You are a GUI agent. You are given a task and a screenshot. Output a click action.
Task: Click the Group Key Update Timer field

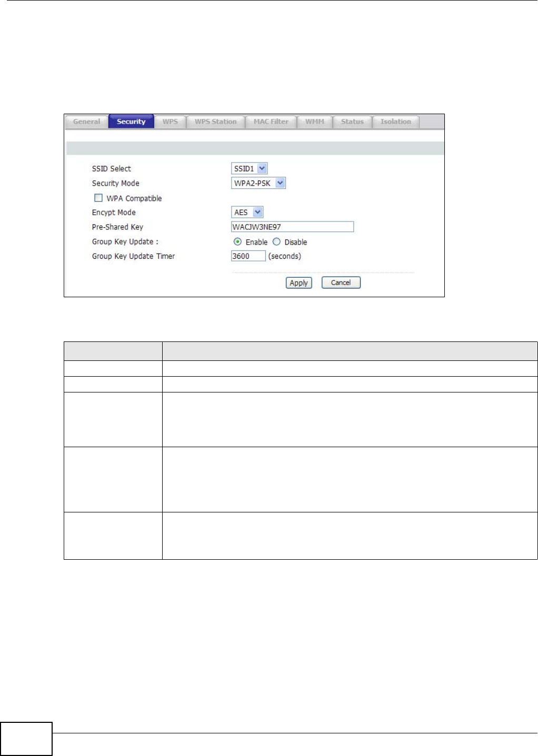pyautogui.click(x=248, y=256)
